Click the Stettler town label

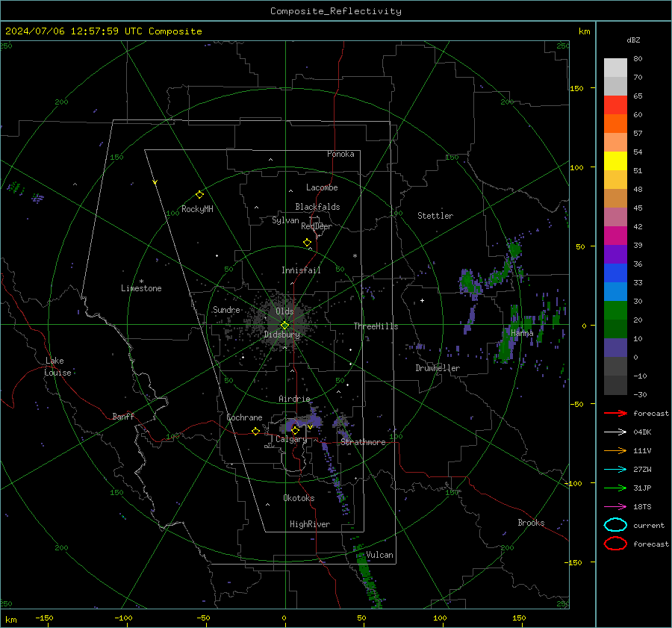(435, 216)
